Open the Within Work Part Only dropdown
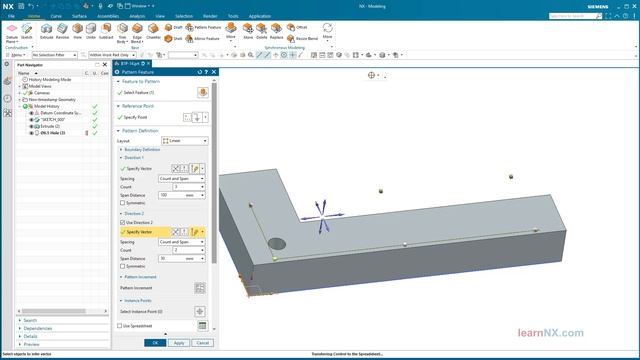 tap(112, 55)
